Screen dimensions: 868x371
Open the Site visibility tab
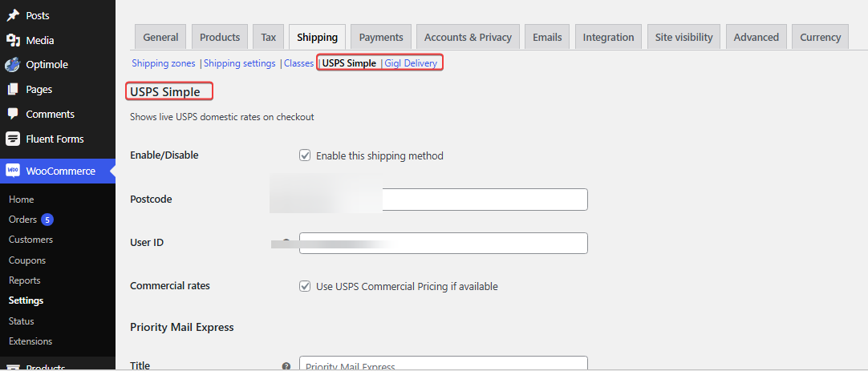click(x=683, y=37)
